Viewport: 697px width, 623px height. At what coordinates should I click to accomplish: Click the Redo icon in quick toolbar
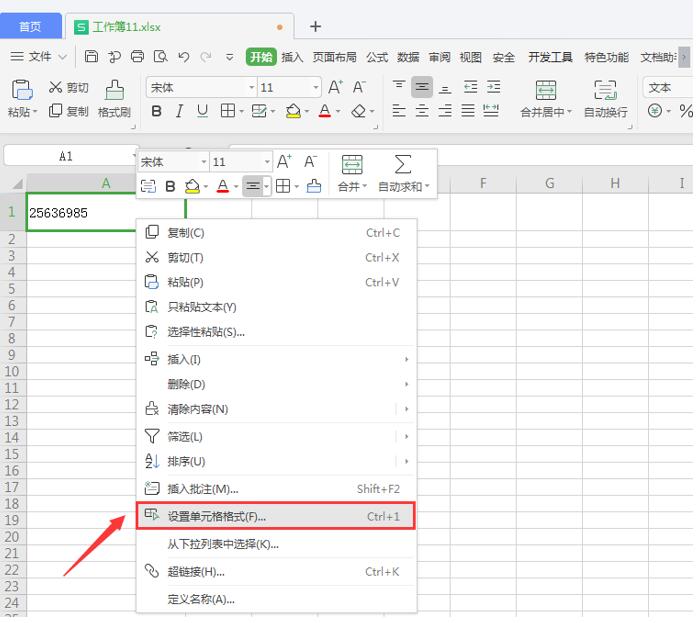pyautogui.click(x=206, y=57)
